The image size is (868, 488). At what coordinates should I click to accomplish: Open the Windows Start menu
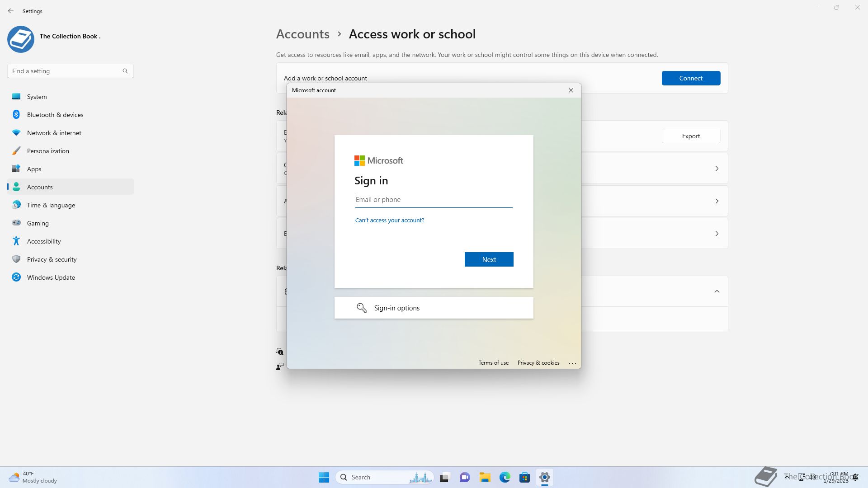coord(324,477)
